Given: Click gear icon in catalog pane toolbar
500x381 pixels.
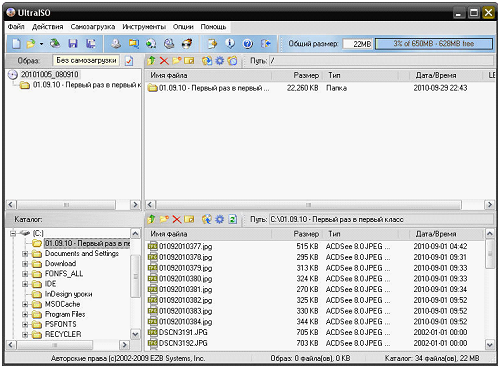Looking at the screenshot, I should pos(220,219).
